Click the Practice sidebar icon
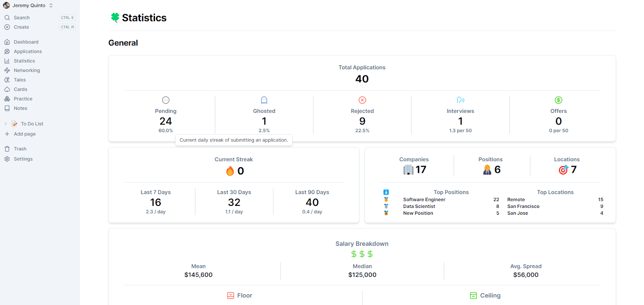Screen dimensions: 644x305 coord(7,99)
